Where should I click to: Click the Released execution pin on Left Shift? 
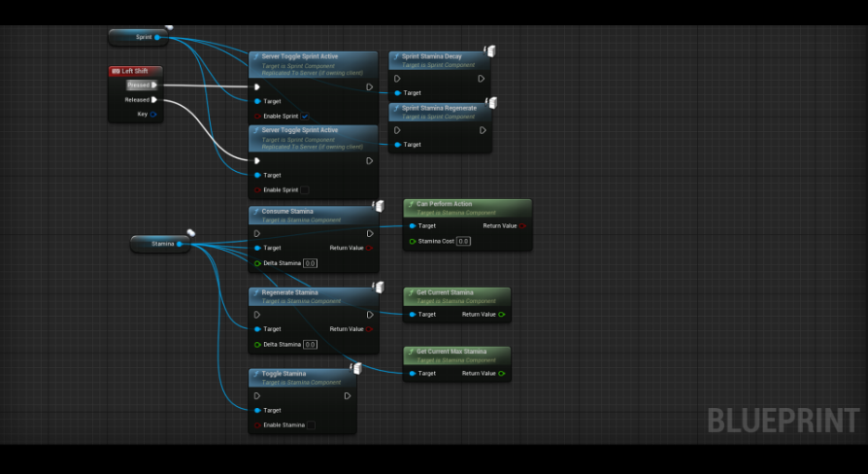click(x=154, y=100)
